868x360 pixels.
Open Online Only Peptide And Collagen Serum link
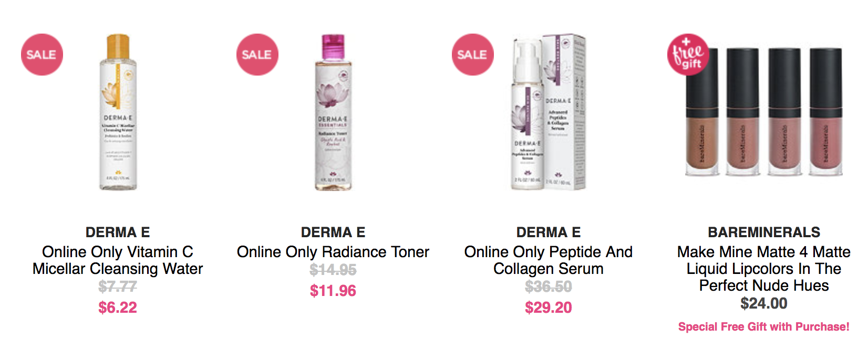coord(549,260)
